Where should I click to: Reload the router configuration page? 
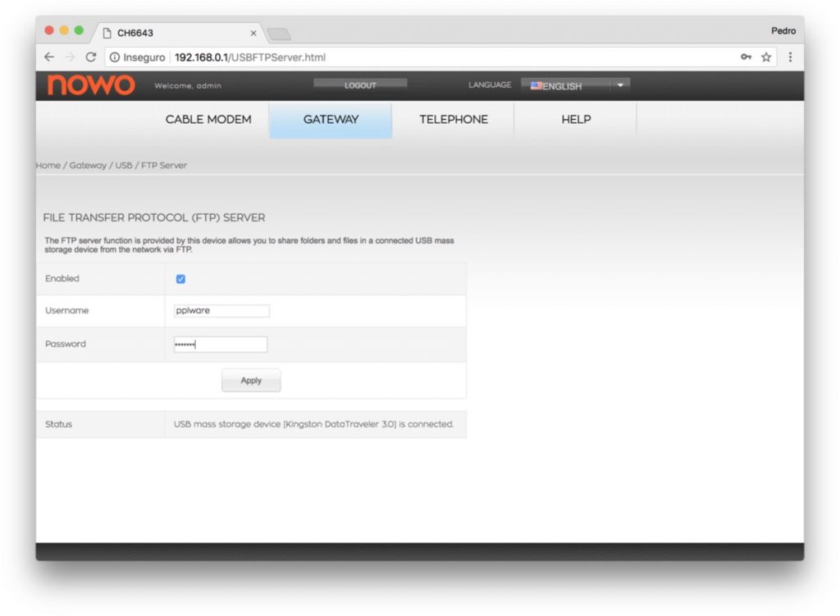click(x=91, y=57)
